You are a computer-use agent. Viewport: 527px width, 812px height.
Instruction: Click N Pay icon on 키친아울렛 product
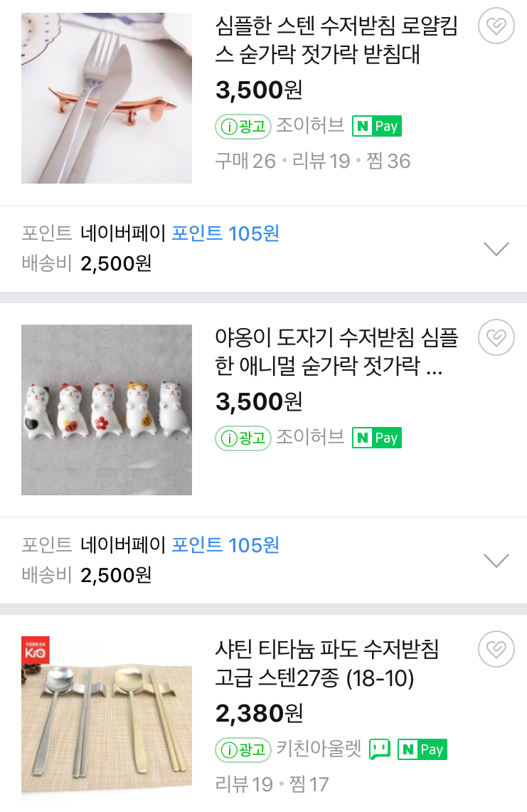[x=422, y=749]
